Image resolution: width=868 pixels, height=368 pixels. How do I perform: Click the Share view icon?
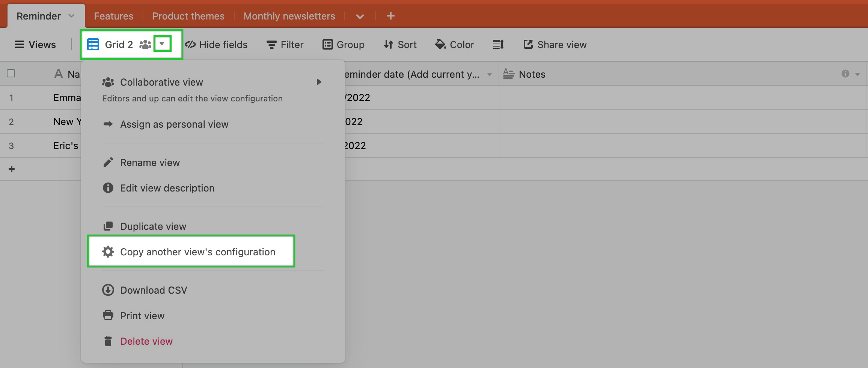[x=528, y=44]
